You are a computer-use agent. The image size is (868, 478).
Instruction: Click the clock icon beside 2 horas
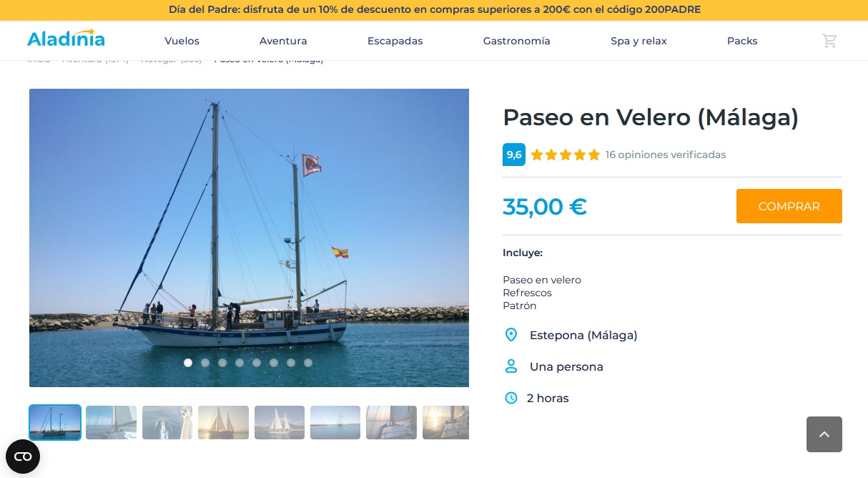[511, 398]
